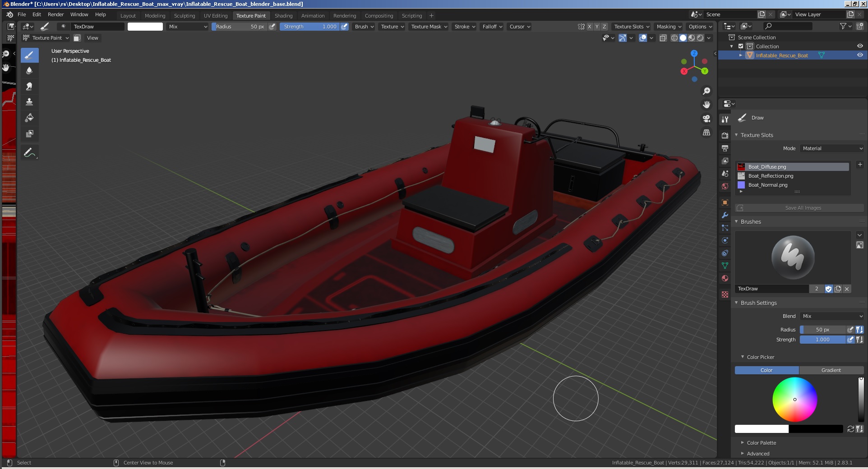Select the Smear tool
Screen dimensions: 868x469
point(29,86)
